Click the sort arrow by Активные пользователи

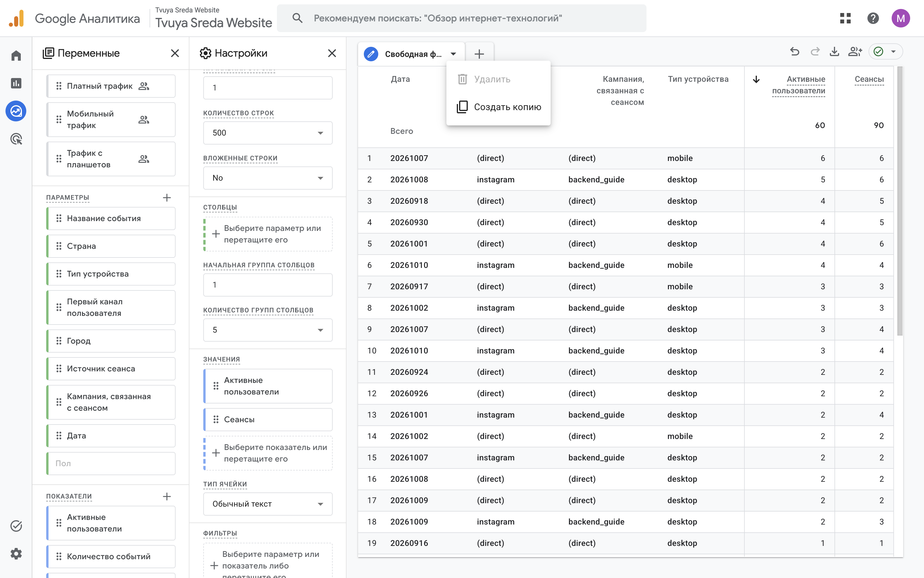pyautogui.click(x=756, y=79)
